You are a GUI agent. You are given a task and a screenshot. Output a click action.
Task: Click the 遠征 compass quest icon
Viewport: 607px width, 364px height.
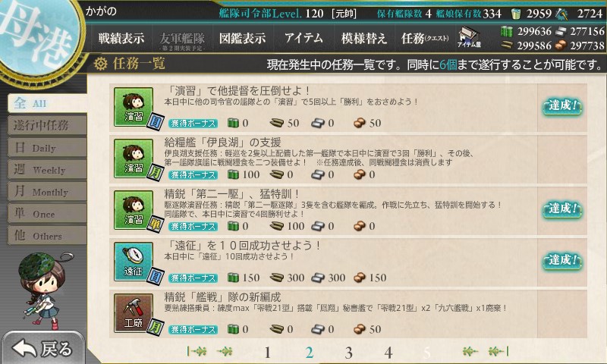134,262
